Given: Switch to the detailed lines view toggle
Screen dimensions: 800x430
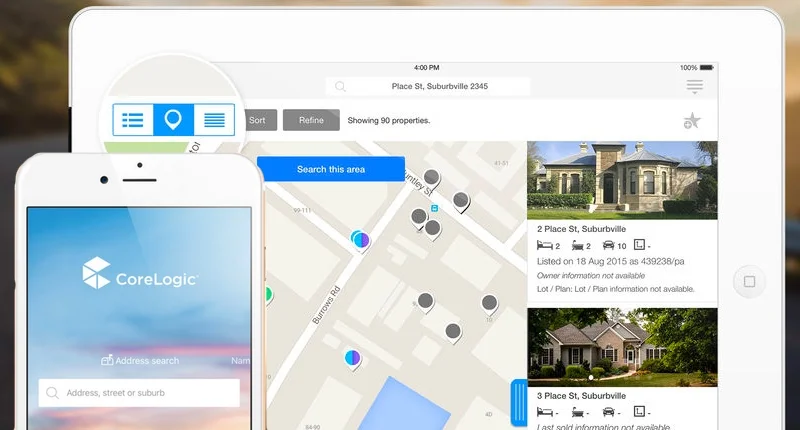Looking at the screenshot, I should 214,120.
